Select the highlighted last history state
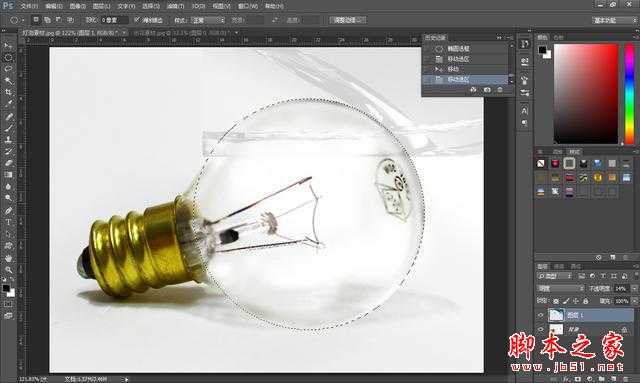The width and height of the screenshot is (640, 383). coord(465,80)
